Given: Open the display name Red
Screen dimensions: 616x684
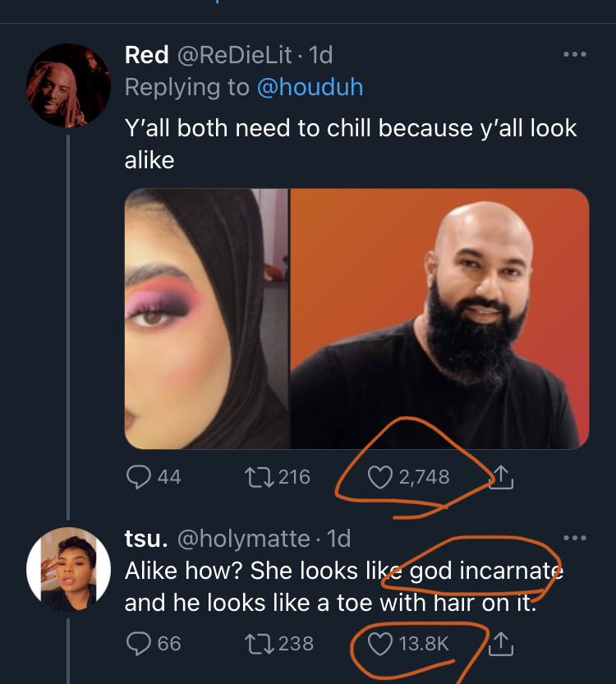Looking at the screenshot, I should [x=147, y=55].
